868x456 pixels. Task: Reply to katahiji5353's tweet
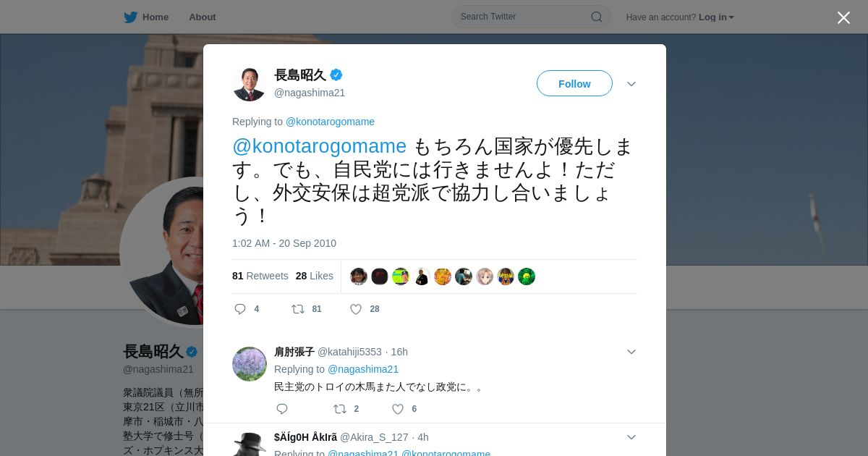(x=282, y=409)
